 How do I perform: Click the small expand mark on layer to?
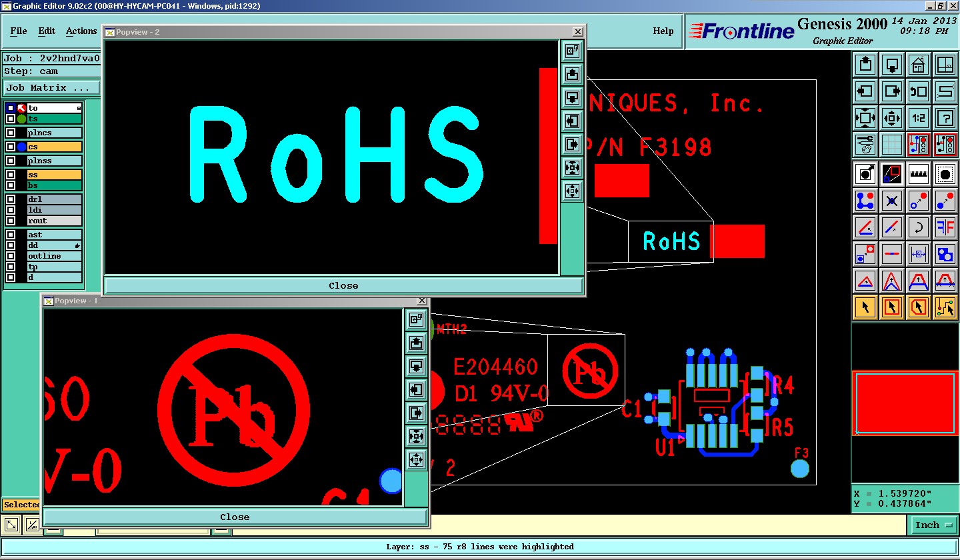click(79, 108)
